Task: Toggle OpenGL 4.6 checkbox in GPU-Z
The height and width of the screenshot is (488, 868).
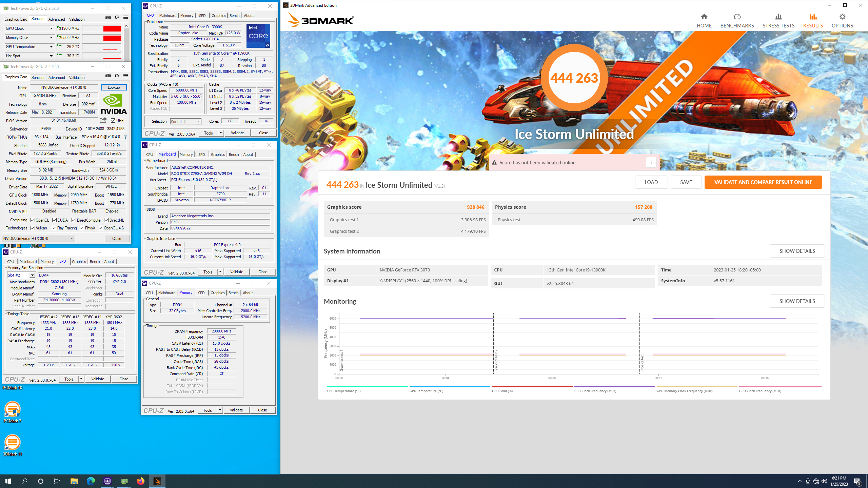Action: tap(101, 228)
